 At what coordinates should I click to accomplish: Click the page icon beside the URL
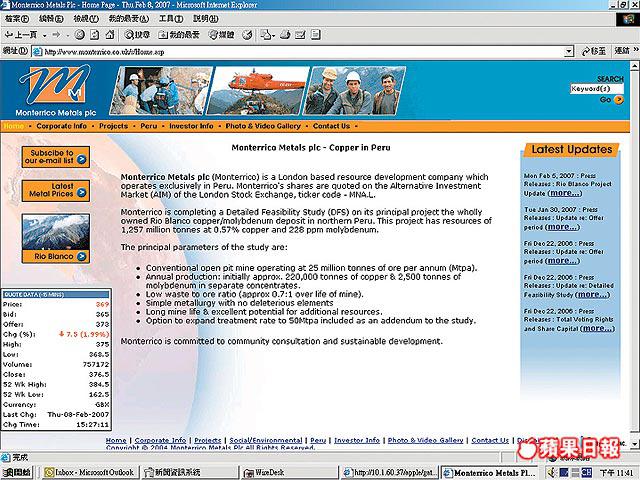38,52
